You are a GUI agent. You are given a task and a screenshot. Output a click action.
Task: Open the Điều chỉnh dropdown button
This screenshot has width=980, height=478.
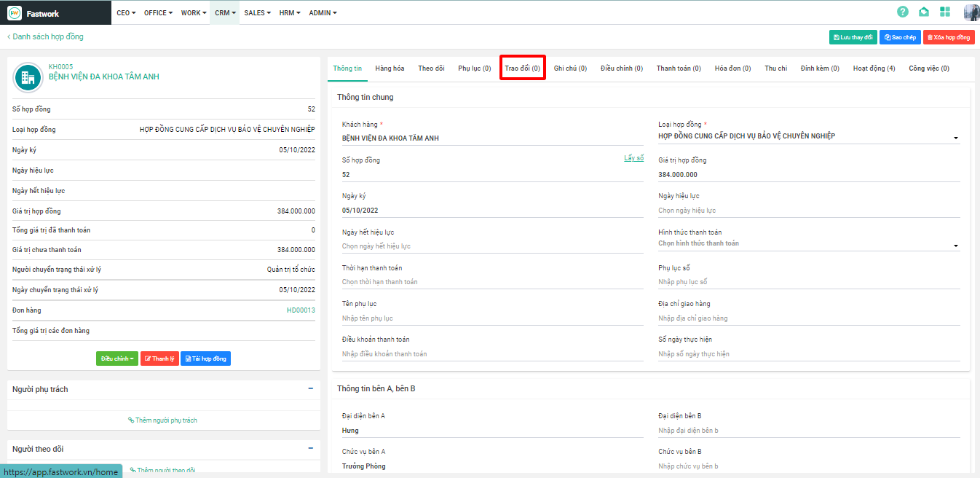click(116, 358)
